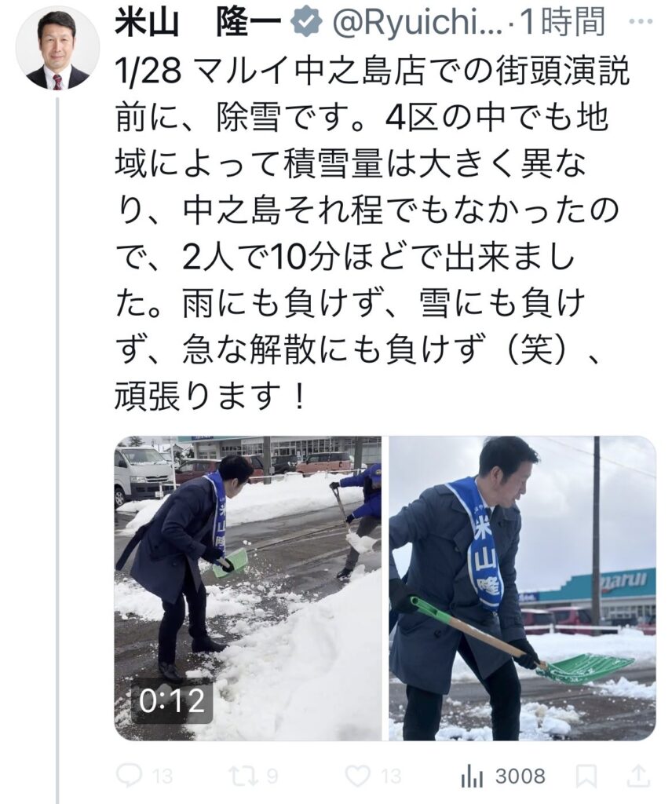Viewport: 672px width, 804px height.
Task: View analytics via bar chart icon
Action: [472, 777]
